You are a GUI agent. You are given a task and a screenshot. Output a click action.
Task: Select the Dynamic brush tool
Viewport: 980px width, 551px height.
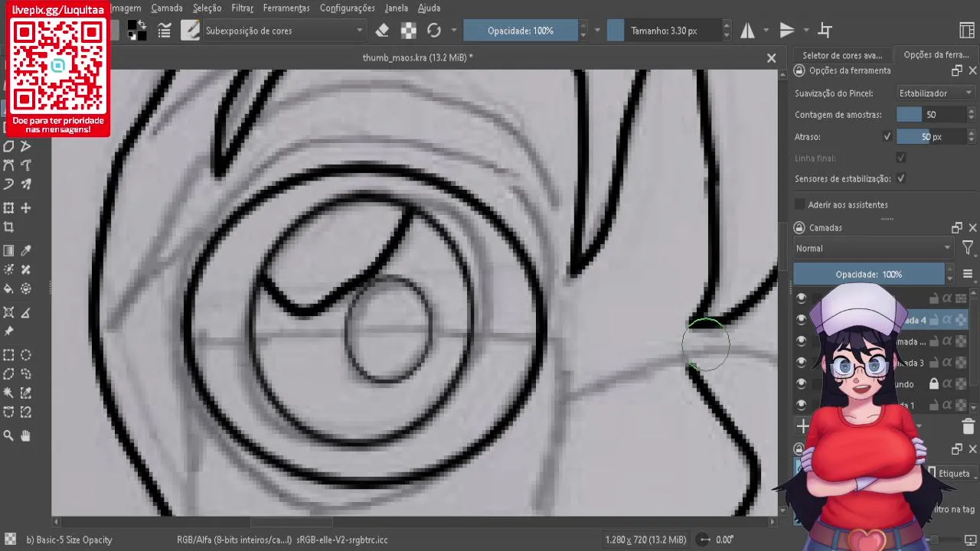pyautogui.click(x=8, y=184)
